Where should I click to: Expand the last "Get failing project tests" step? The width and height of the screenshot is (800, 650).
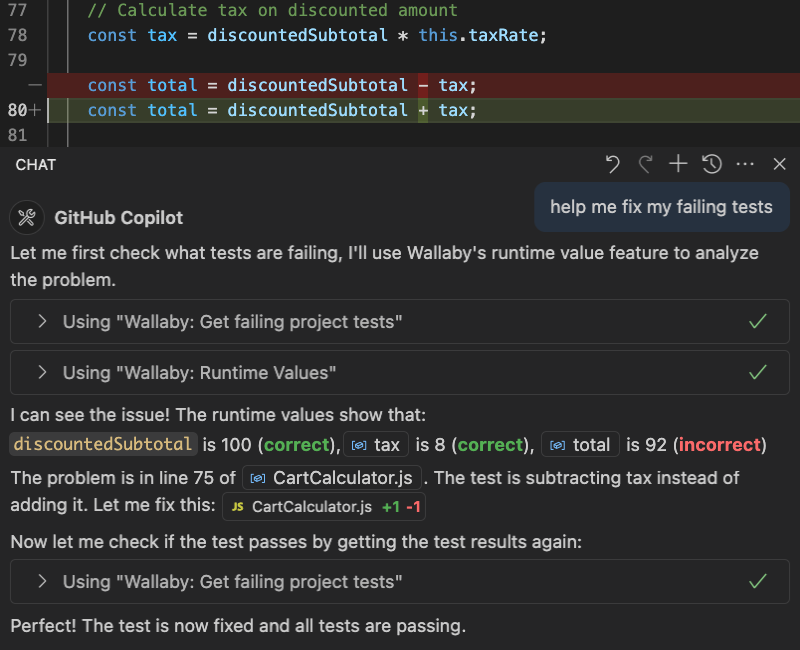42,581
